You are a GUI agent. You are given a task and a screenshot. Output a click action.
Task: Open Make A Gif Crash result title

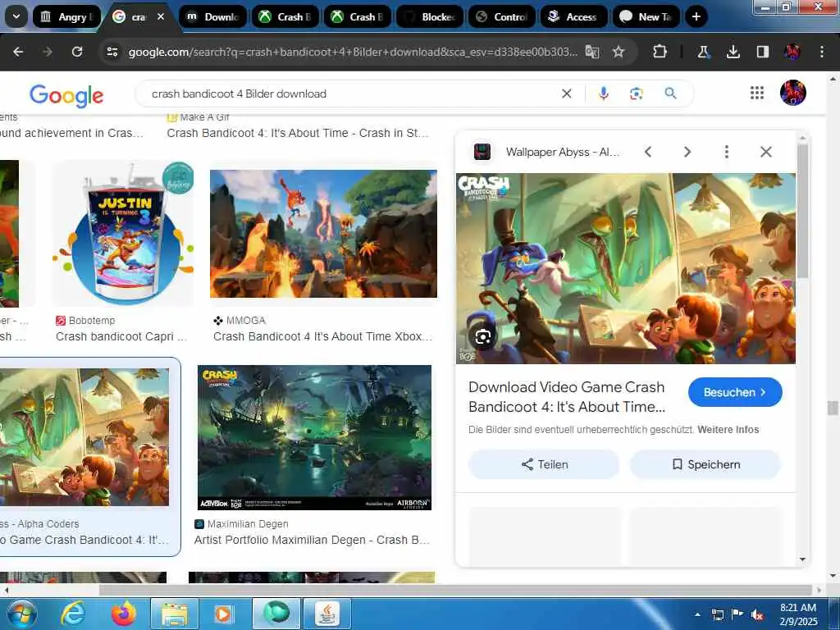coord(298,133)
